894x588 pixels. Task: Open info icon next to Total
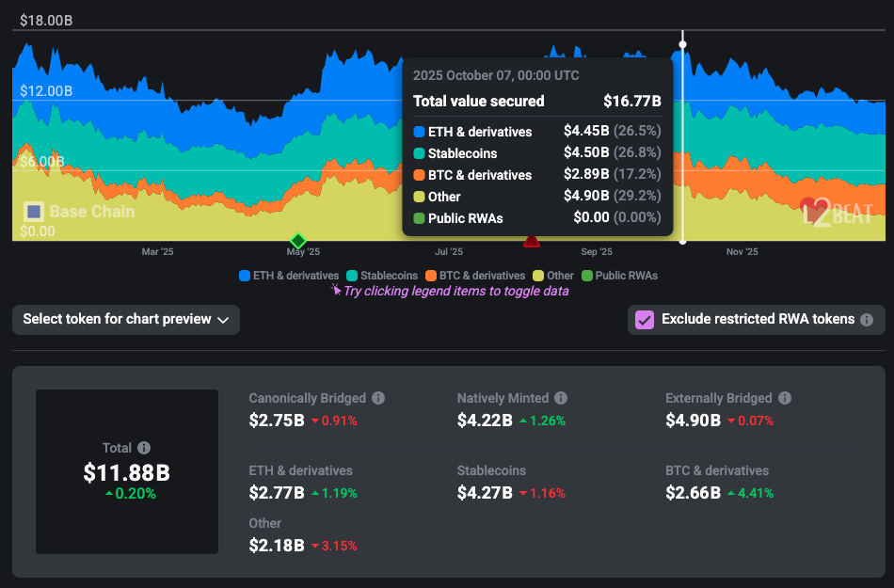pos(144,449)
